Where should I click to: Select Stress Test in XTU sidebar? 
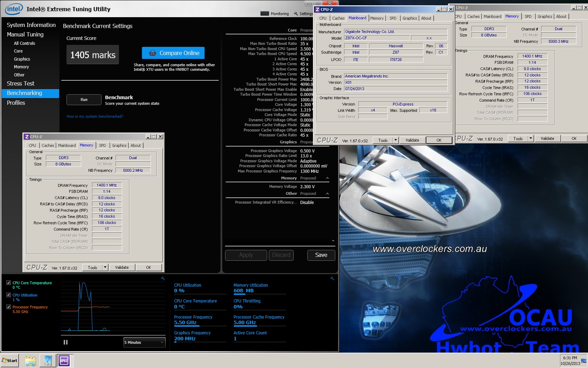21,83
